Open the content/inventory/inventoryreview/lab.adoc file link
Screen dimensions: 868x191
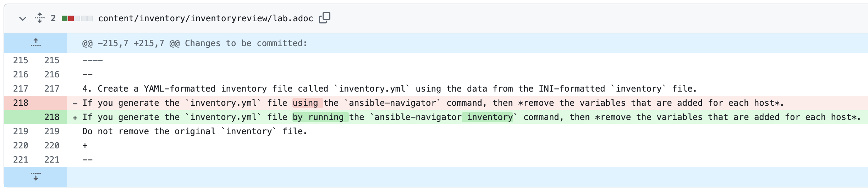click(205, 18)
